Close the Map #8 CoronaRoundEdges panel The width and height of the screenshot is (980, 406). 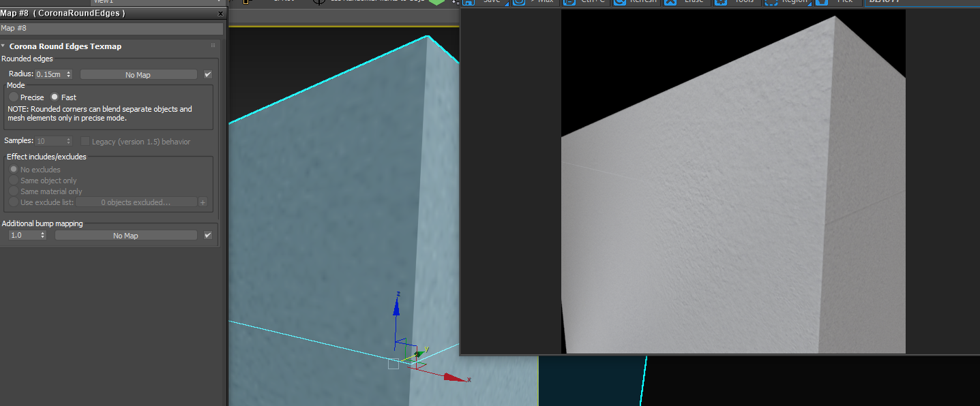click(220, 14)
